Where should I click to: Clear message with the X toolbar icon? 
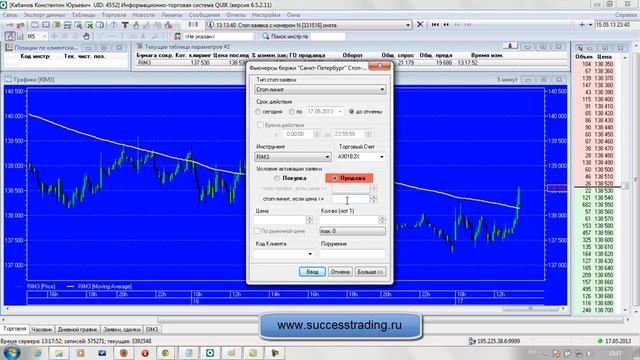[x=420, y=25]
